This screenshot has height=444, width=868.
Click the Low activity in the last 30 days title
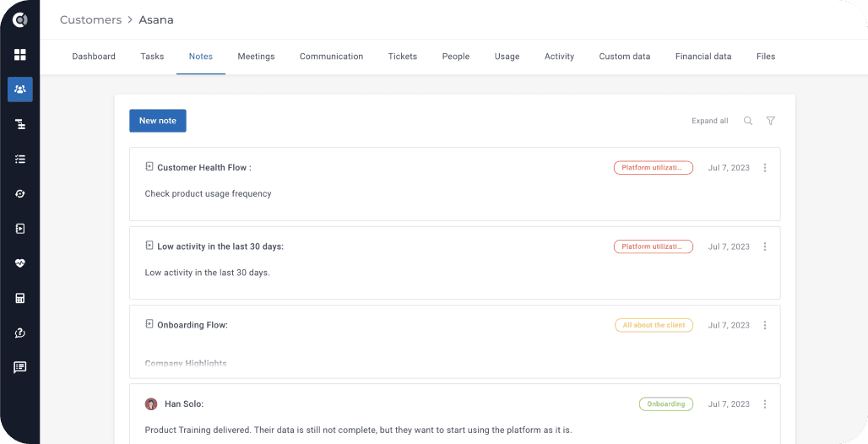(x=220, y=246)
